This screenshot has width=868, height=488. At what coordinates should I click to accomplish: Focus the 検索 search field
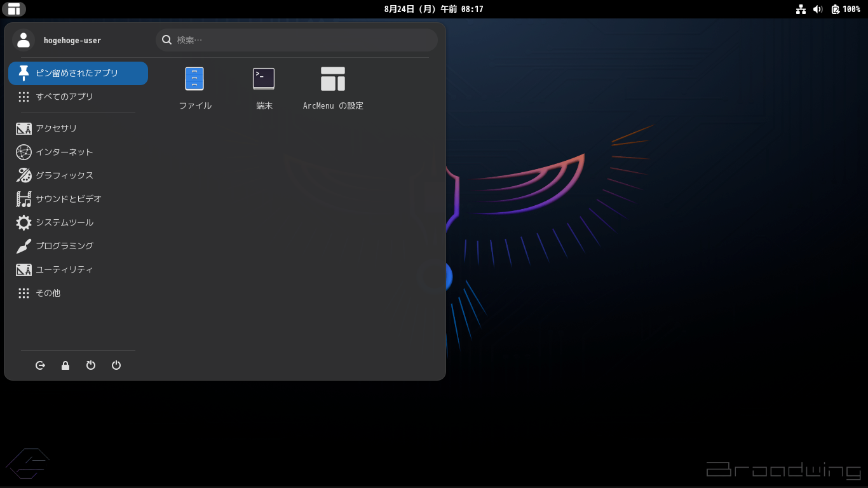click(x=297, y=40)
